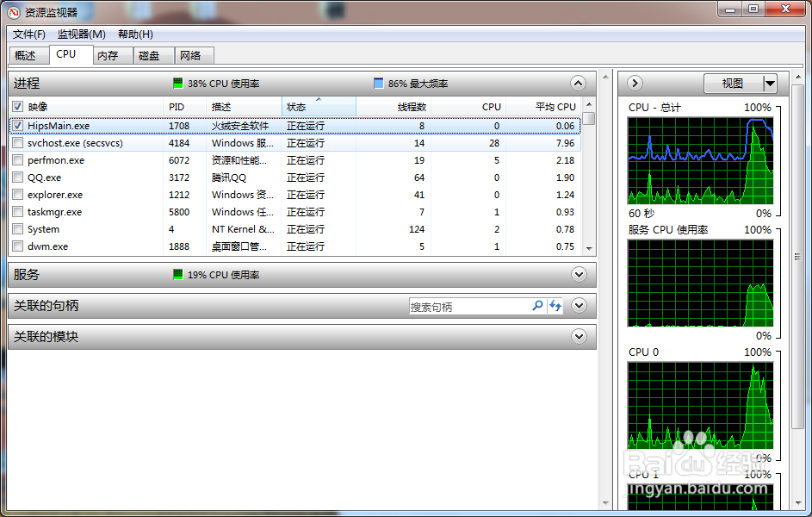This screenshot has height=517, width=812.
Task: Click the 腾讯QQ description cell
Action: (x=229, y=178)
